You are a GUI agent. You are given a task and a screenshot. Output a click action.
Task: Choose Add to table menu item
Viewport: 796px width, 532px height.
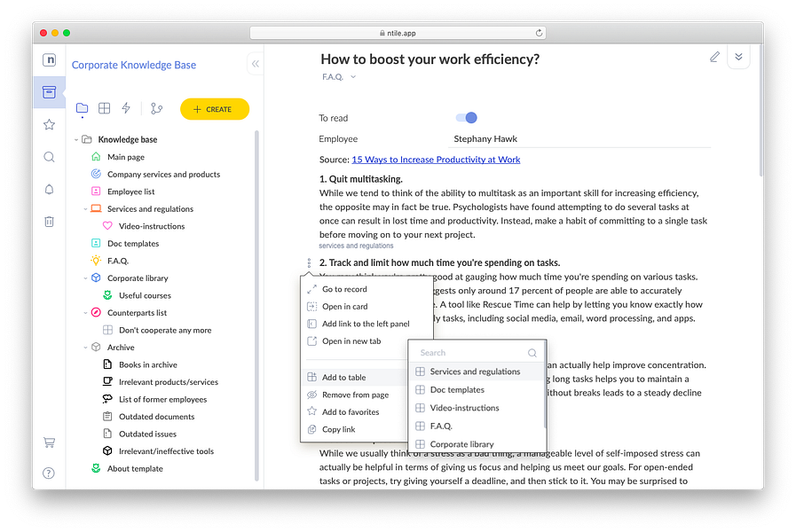click(355, 378)
